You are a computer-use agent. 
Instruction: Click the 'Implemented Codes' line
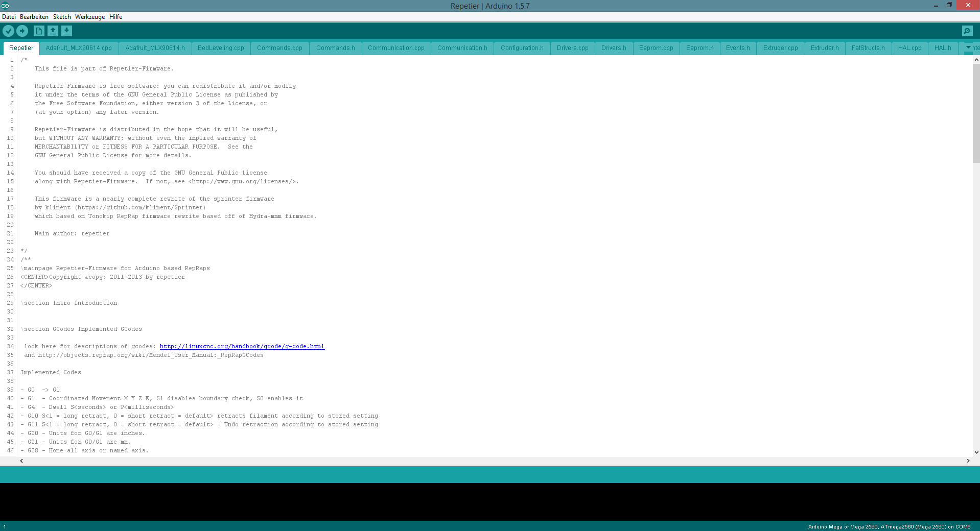[51, 372]
